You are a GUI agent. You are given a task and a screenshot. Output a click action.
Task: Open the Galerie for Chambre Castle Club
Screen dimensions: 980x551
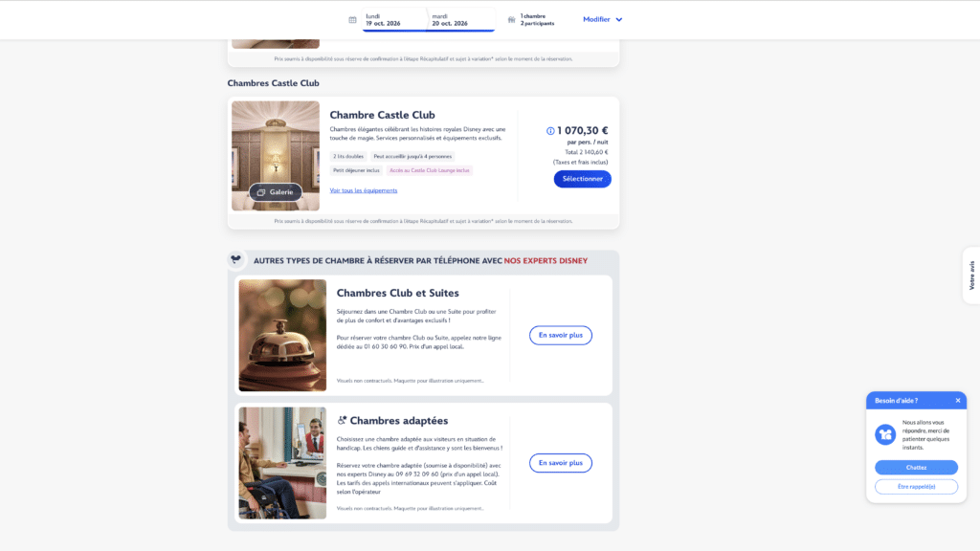click(276, 192)
